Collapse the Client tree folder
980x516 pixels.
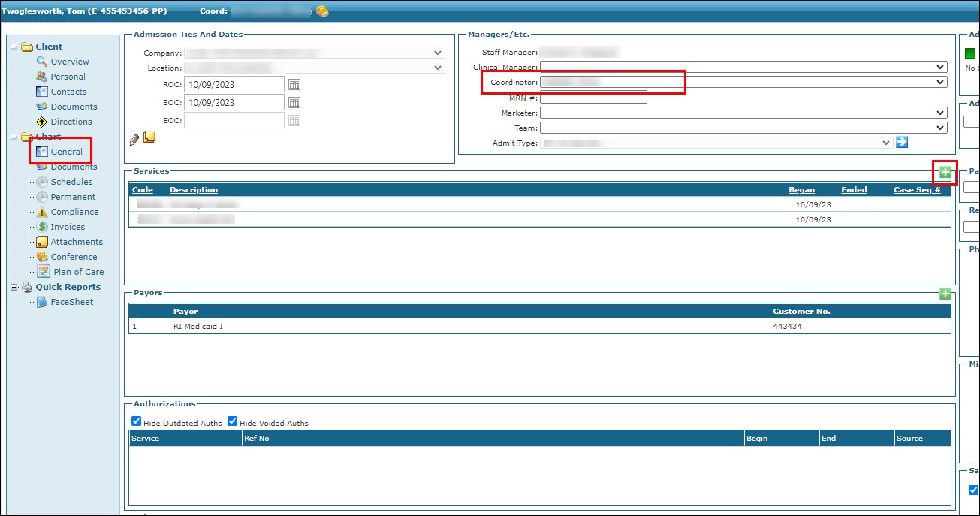pos(14,47)
